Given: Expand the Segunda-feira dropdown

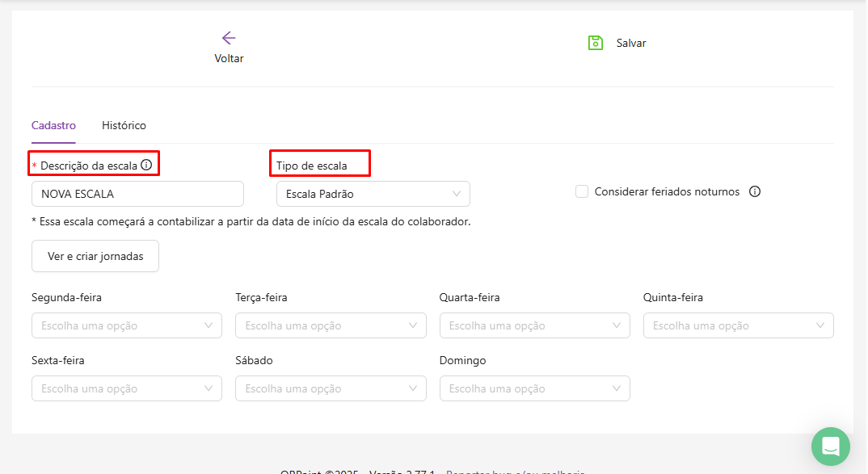Looking at the screenshot, I should tap(127, 326).
